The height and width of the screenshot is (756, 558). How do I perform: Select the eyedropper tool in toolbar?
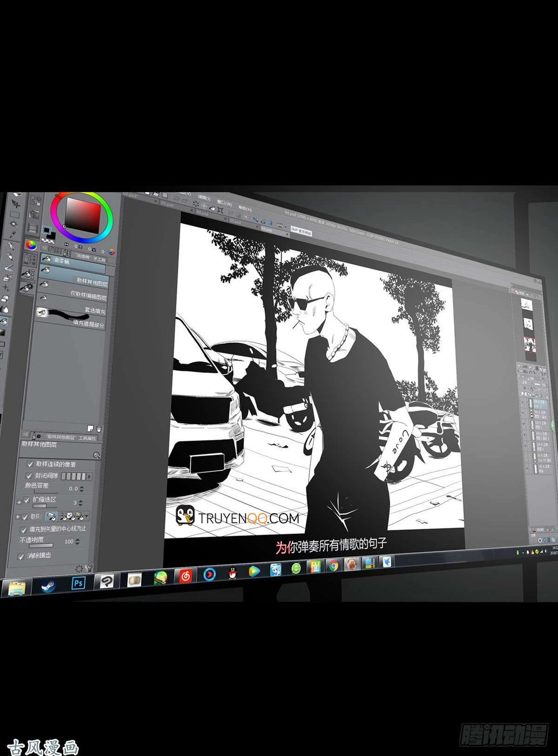[x=12, y=235]
